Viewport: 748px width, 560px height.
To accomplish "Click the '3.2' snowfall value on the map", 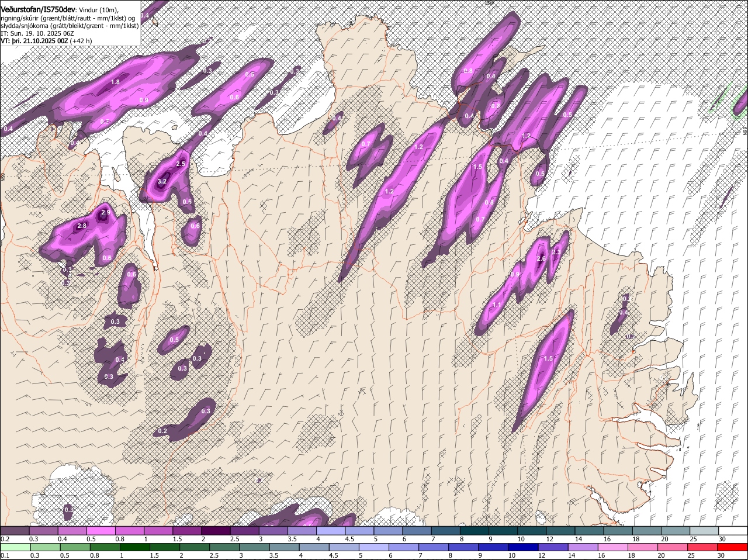I will [162, 182].
